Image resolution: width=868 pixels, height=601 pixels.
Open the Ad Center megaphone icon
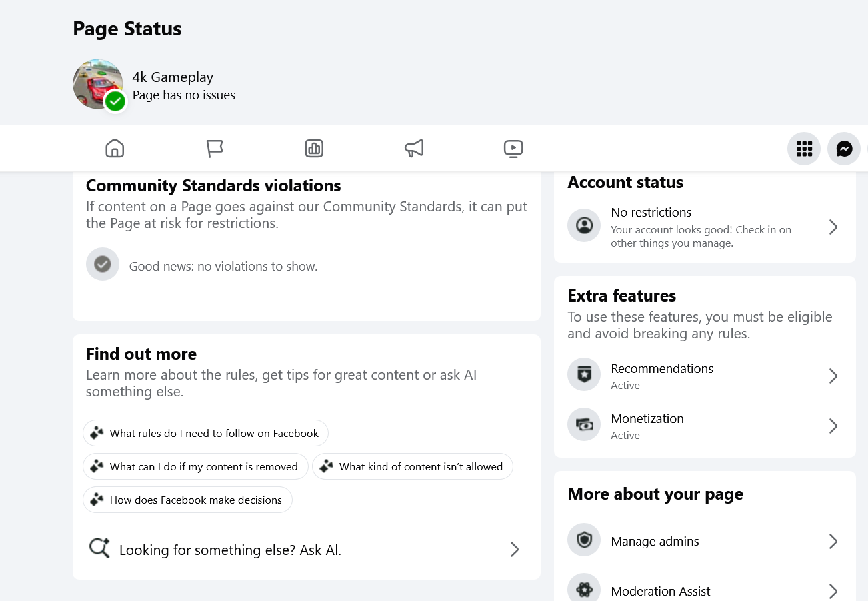tap(414, 148)
